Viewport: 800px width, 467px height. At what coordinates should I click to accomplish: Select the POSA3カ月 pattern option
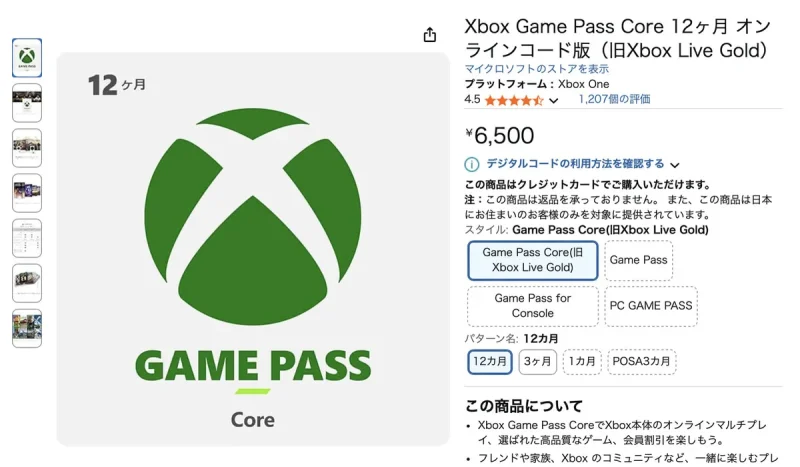pyautogui.click(x=641, y=361)
